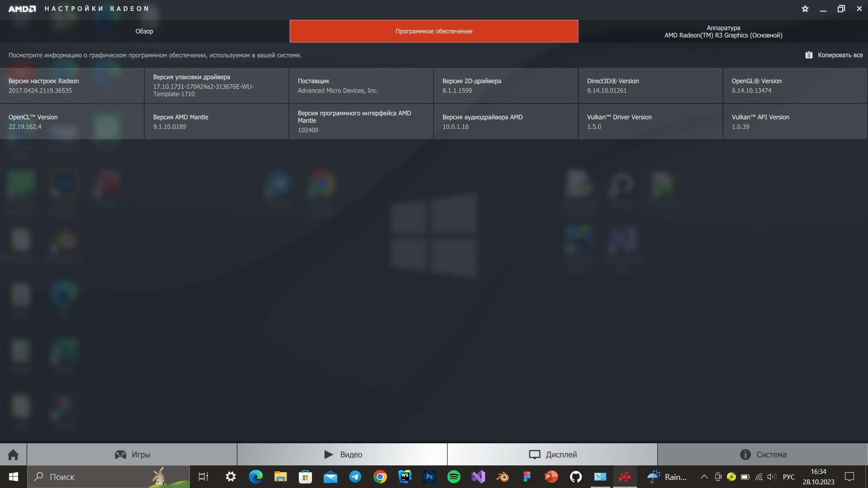Switch input language РУС
868x488 pixels.
pos(789,477)
